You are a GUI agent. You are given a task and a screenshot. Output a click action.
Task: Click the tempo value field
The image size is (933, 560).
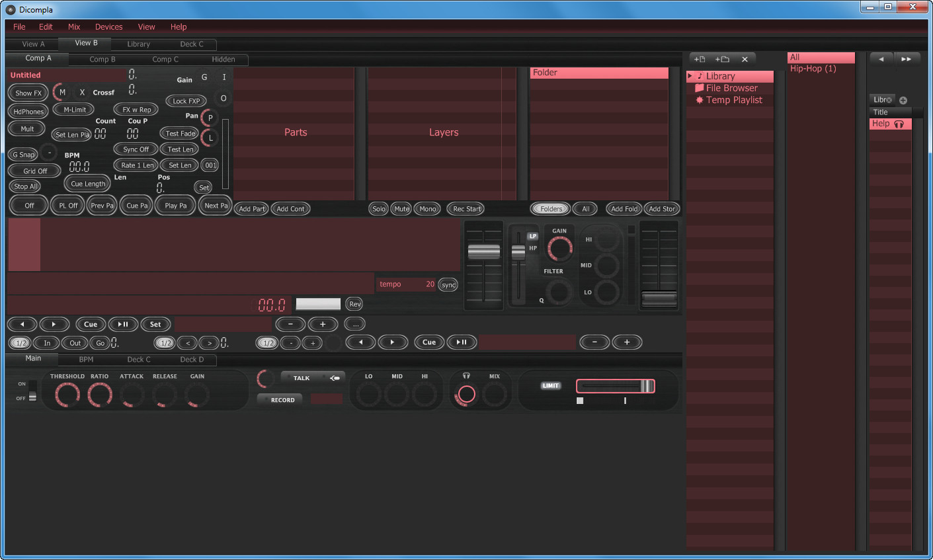point(407,284)
